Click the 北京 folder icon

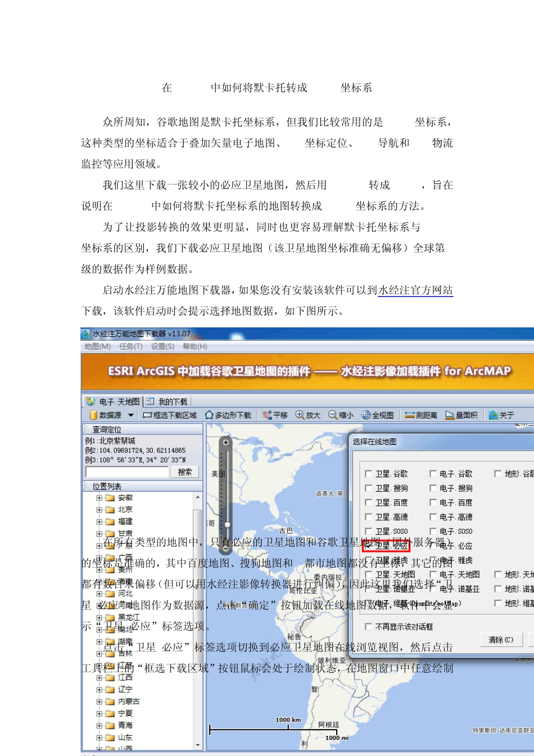pos(110,510)
